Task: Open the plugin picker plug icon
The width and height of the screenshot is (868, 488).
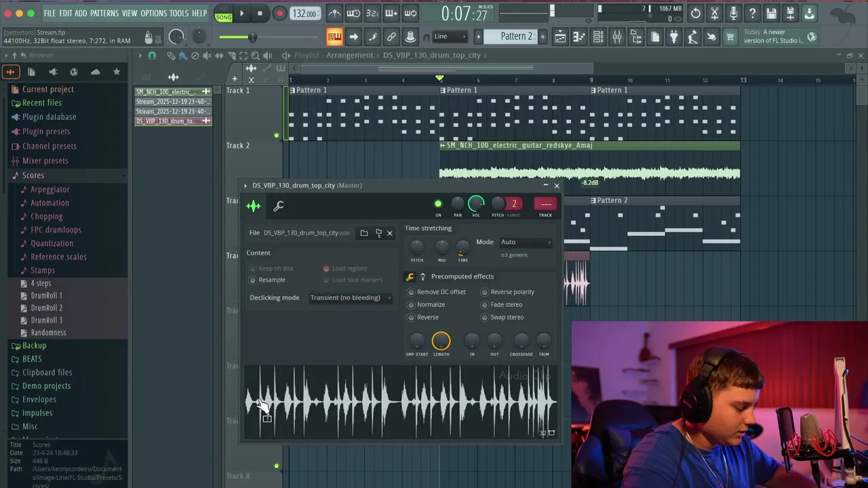Action: tap(674, 37)
